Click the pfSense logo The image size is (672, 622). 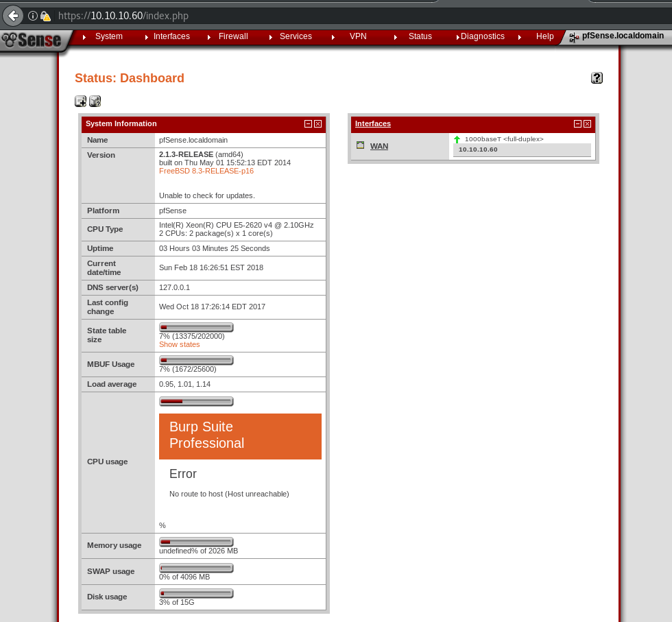pyautogui.click(x=32, y=40)
